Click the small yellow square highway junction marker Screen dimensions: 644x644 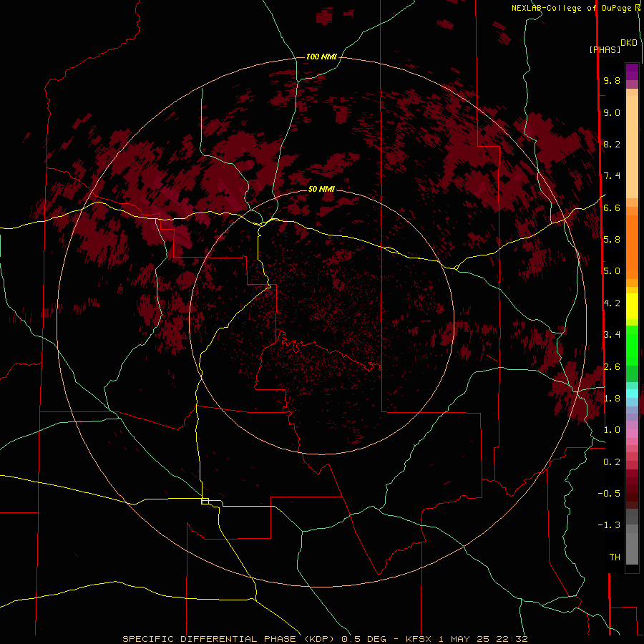(x=205, y=501)
